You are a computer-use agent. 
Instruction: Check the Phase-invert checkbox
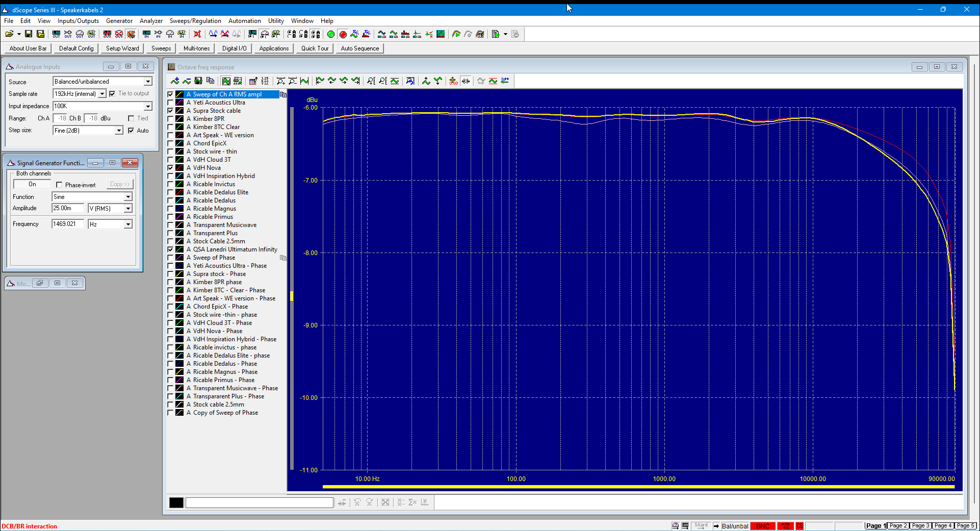click(59, 185)
